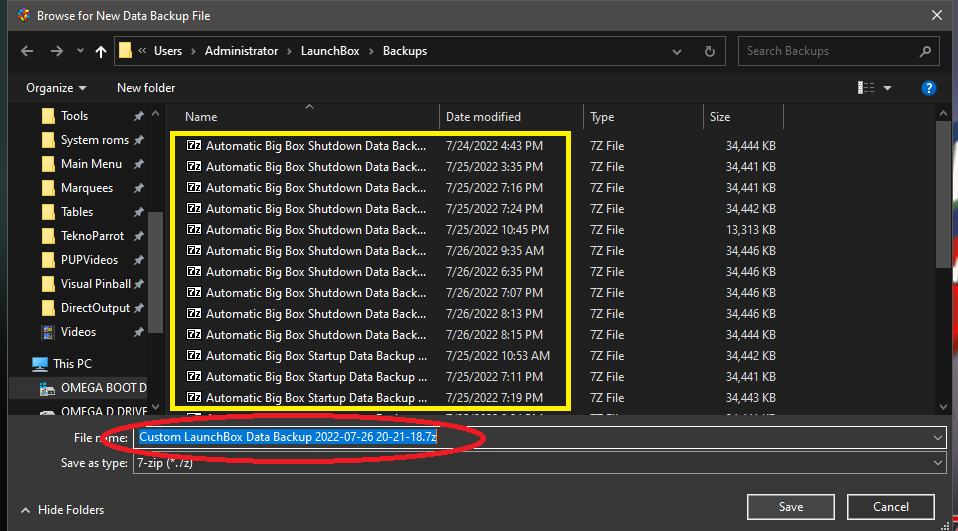
Task: Save the backup file
Action: click(x=791, y=507)
